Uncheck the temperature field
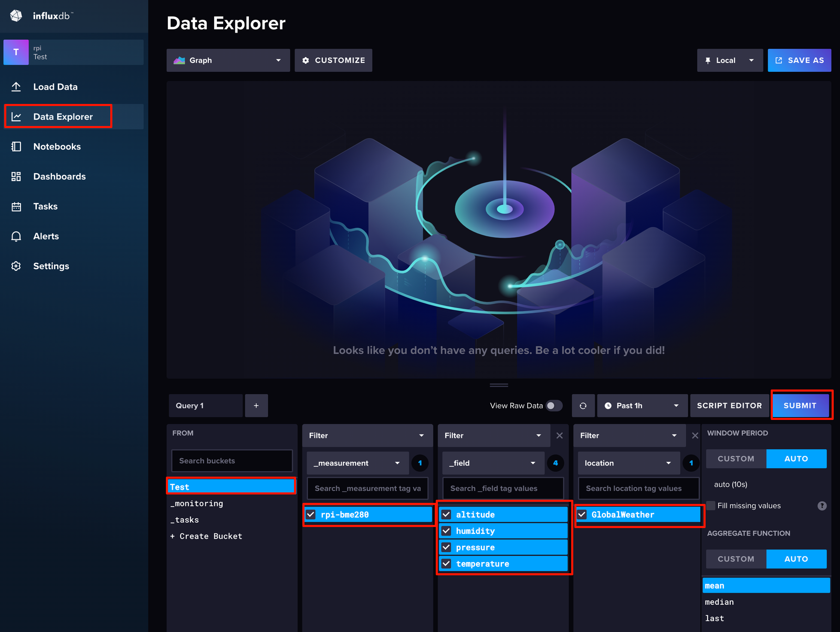The image size is (840, 632). pyautogui.click(x=446, y=563)
